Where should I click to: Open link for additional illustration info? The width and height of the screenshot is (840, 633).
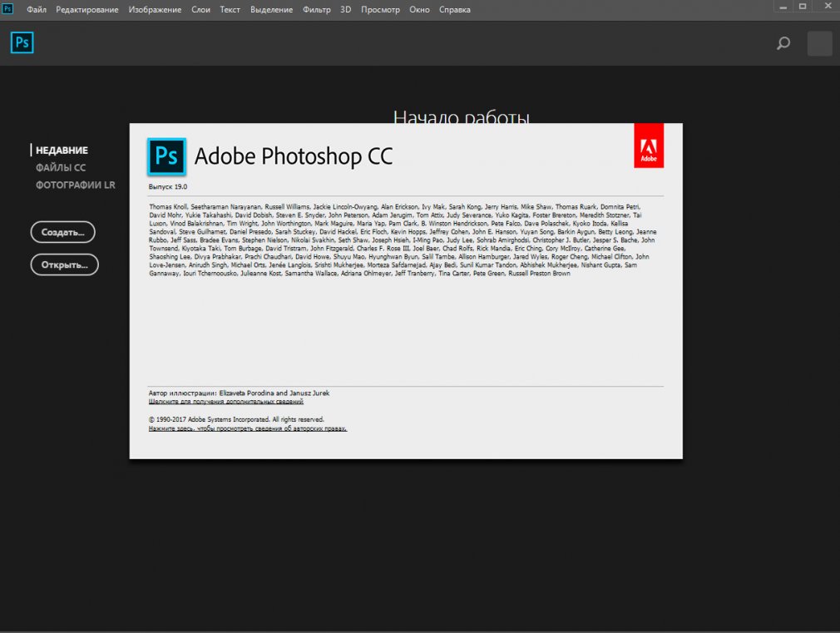[225, 402]
